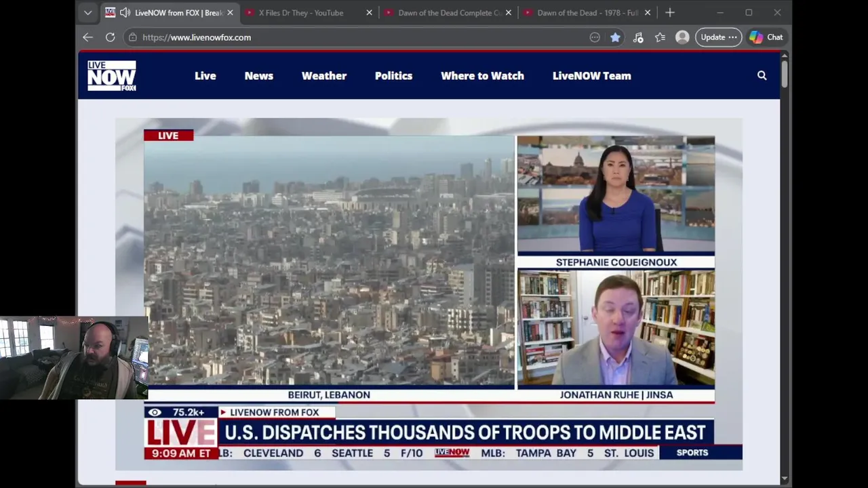Open a new browser tab
The image size is (868, 488).
point(670,13)
